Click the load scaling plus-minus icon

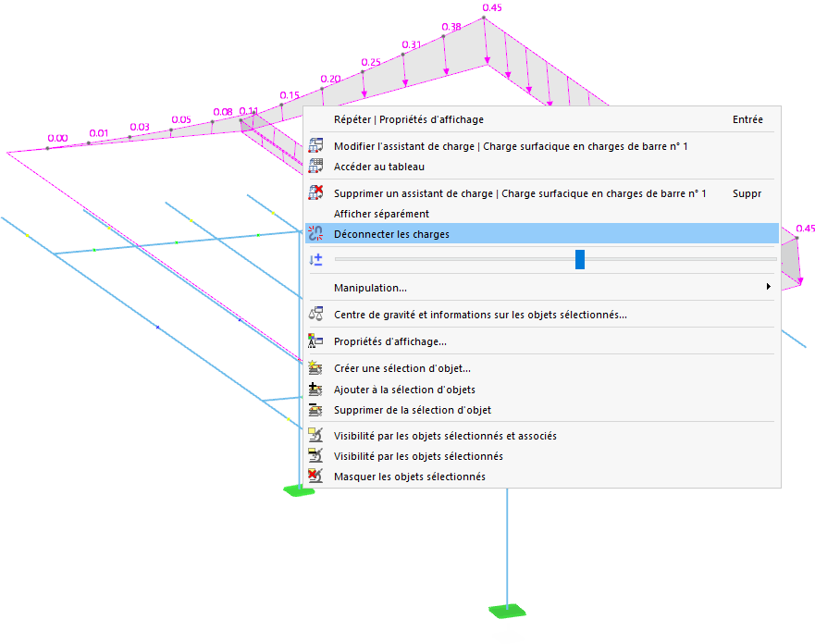click(315, 259)
